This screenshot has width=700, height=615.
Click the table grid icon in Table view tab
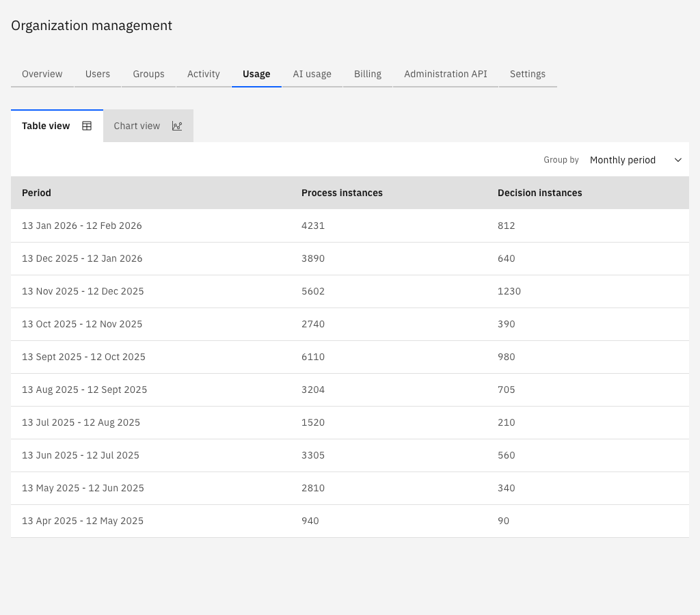pyautogui.click(x=87, y=126)
